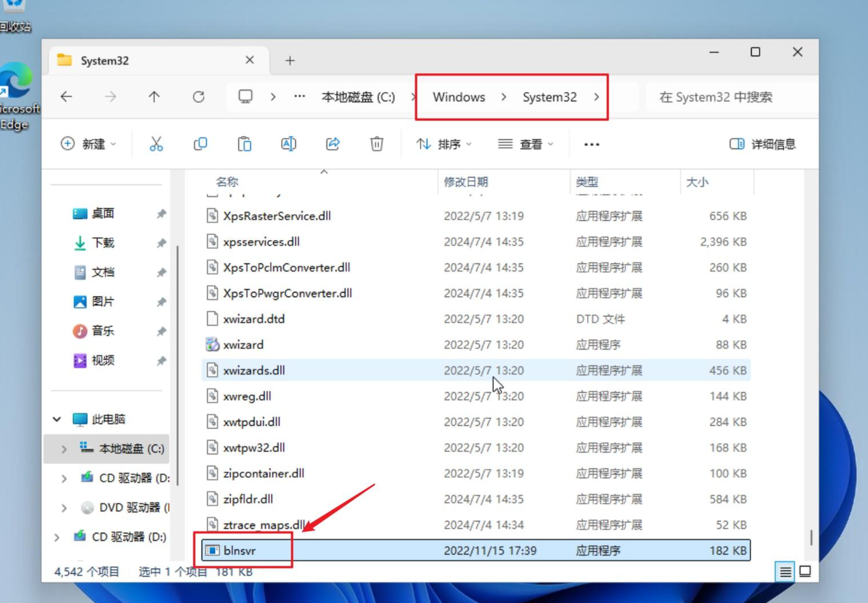Open Downloads in the navigation pane
Image resolution: width=868 pixels, height=603 pixels.
click(x=103, y=243)
